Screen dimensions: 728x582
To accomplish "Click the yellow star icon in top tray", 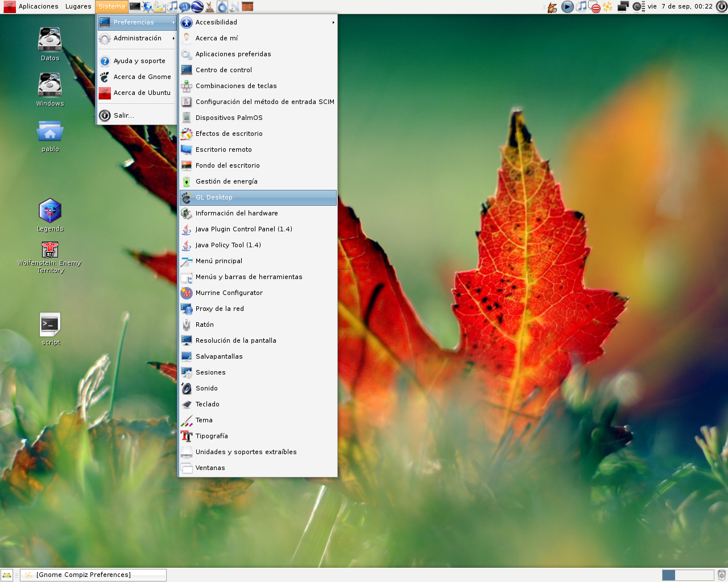I will click(607, 7).
